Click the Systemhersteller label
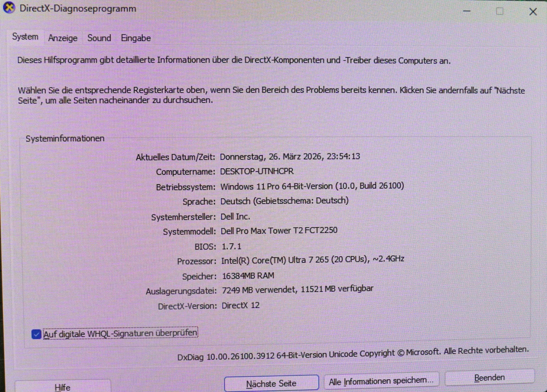The height and width of the screenshot is (392, 547). point(183,217)
